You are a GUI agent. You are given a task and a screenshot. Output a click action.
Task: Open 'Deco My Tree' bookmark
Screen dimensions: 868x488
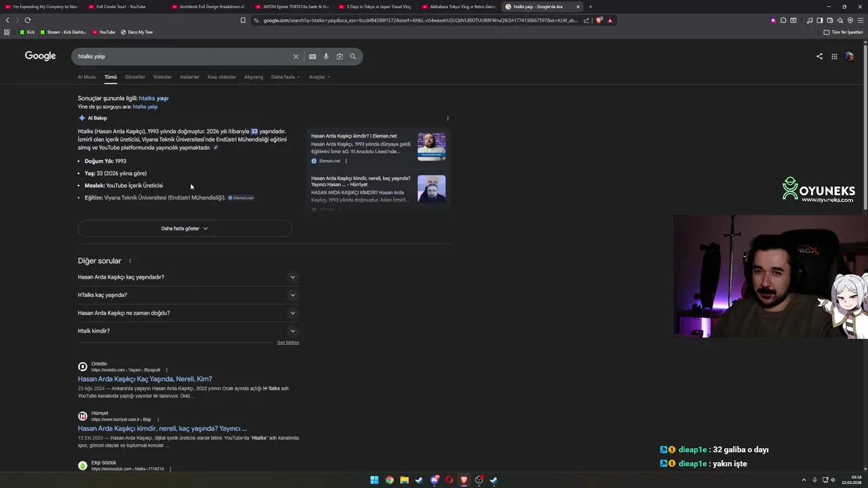pos(136,32)
